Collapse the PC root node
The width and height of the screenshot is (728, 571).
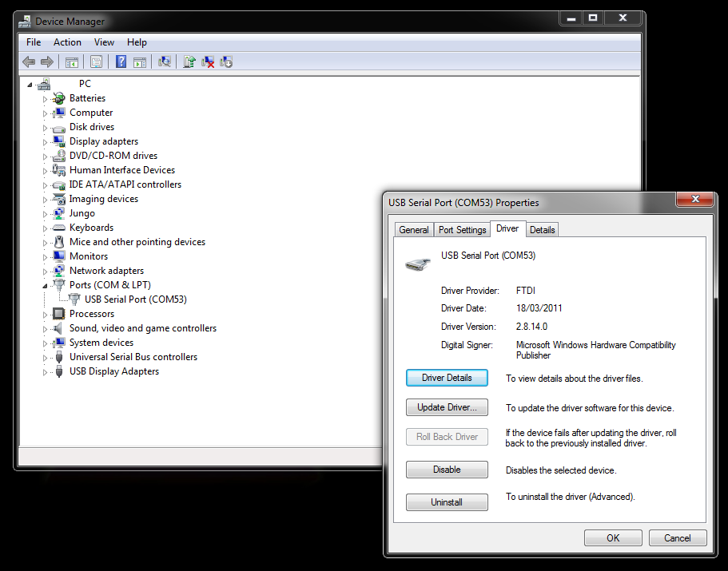(x=30, y=85)
